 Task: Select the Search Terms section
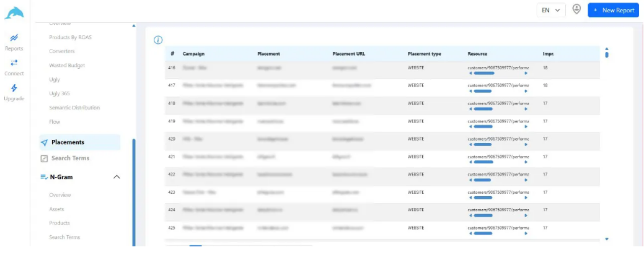tap(70, 158)
